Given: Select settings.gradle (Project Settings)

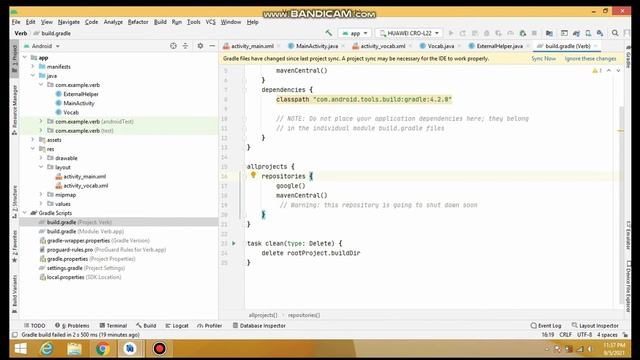Looking at the screenshot, I should pyautogui.click(x=82, y=268).
